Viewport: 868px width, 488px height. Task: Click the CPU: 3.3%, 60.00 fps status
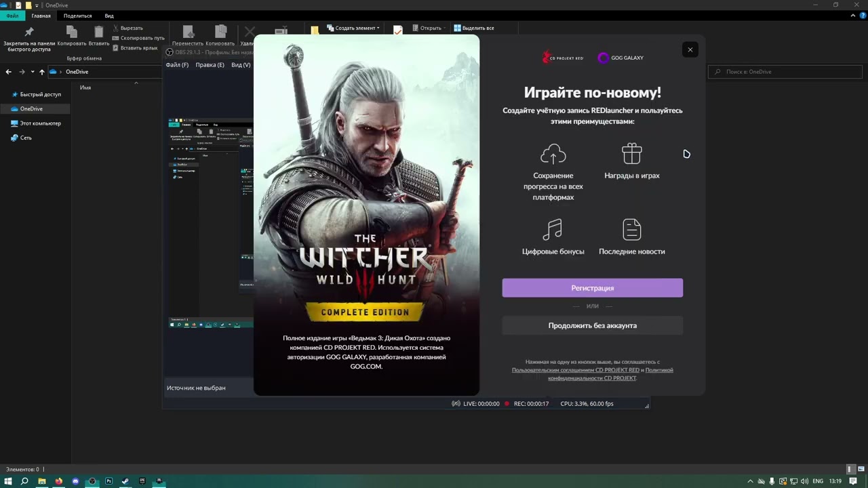pos(587,404)
